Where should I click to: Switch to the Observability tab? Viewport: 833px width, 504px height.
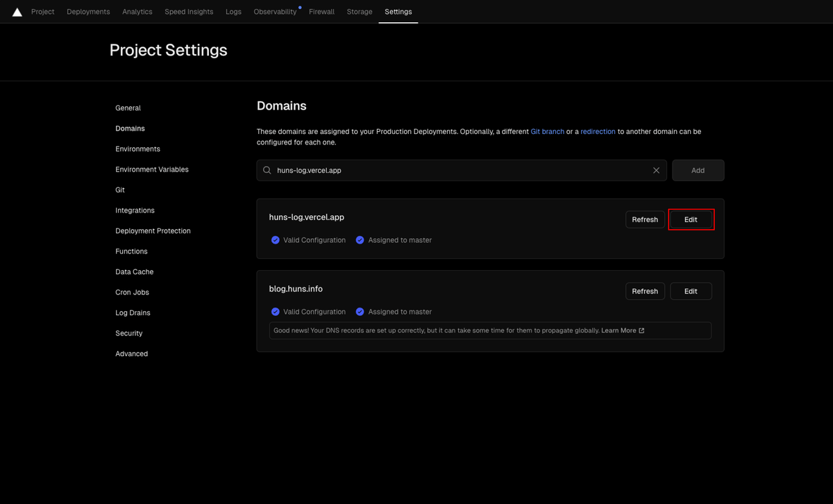coord(275,12)
